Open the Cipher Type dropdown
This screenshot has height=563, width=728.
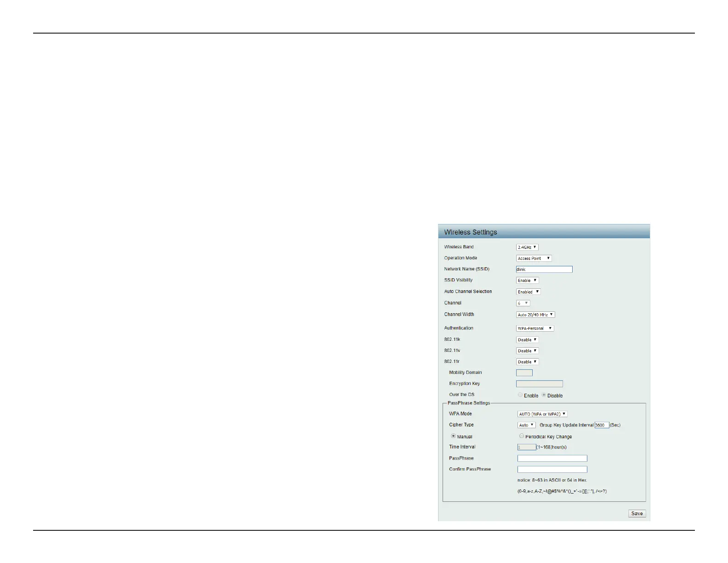(526, 425)
